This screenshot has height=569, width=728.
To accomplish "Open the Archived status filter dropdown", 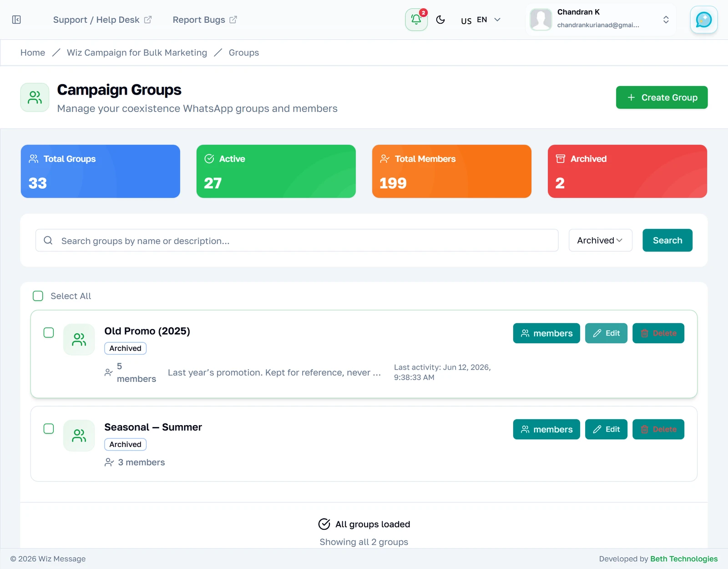I will click(601, 240).
